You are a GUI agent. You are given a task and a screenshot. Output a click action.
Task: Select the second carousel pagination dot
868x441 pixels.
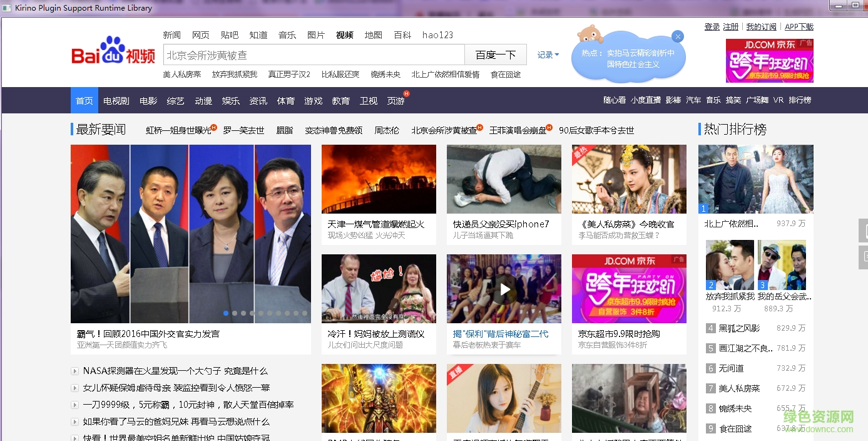coord(235,313)
